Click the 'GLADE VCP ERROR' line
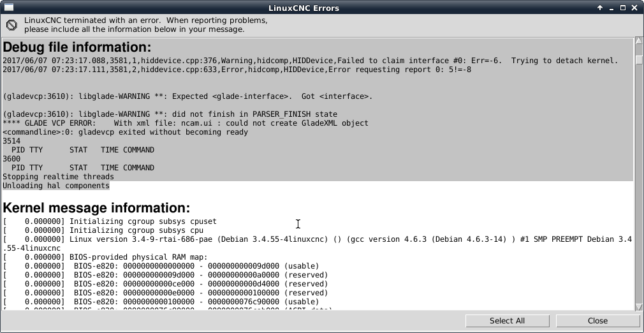 (x=186, y=123)
